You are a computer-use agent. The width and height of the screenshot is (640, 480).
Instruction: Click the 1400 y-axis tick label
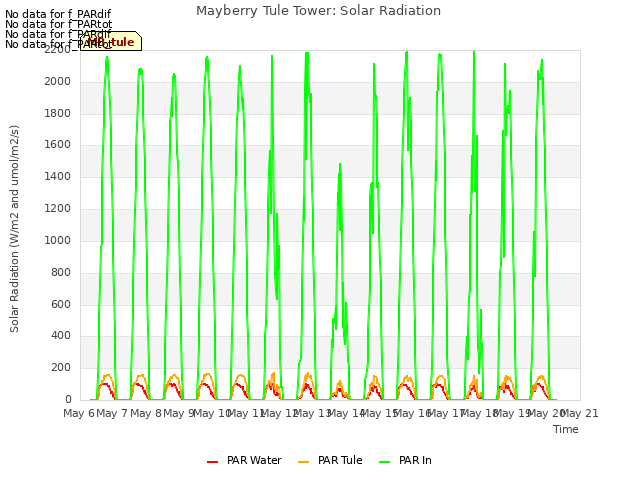point(58,176)
